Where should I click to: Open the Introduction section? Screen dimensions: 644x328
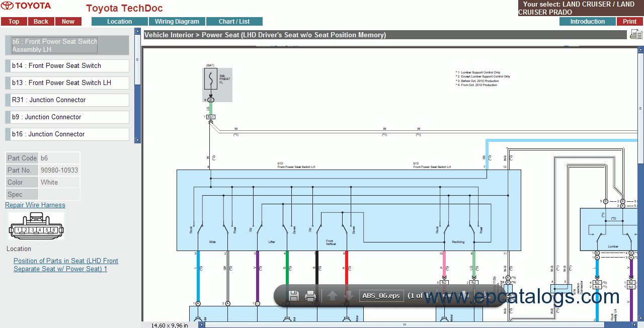click(x=588, y=22)
